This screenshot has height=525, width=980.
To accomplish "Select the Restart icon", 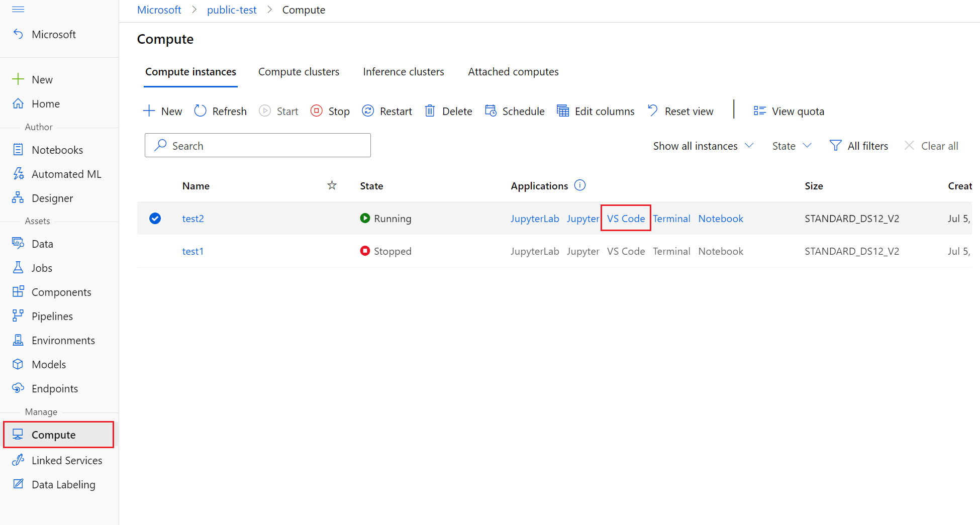I will pyautogui.click(x=368, y=111).
